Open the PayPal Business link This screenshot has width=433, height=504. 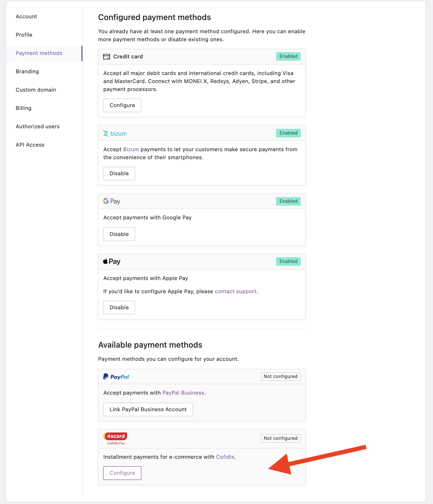tap(183, 393)
